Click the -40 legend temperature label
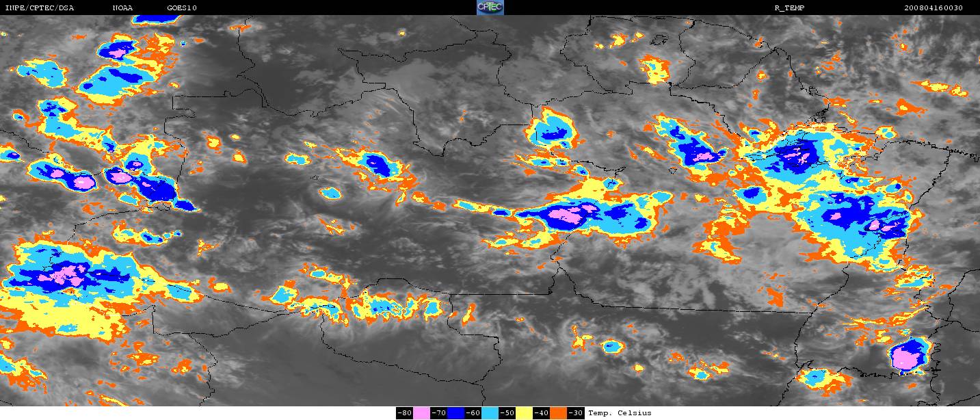This screenshot has width=980, height=420. [541, 412]
